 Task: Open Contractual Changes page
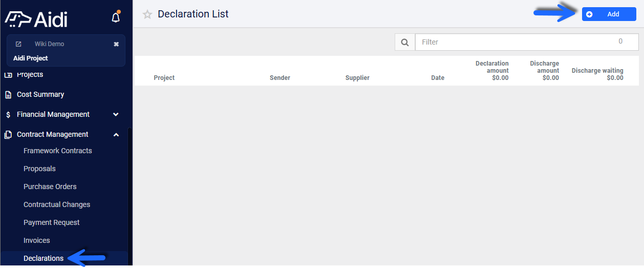[57, 204]
